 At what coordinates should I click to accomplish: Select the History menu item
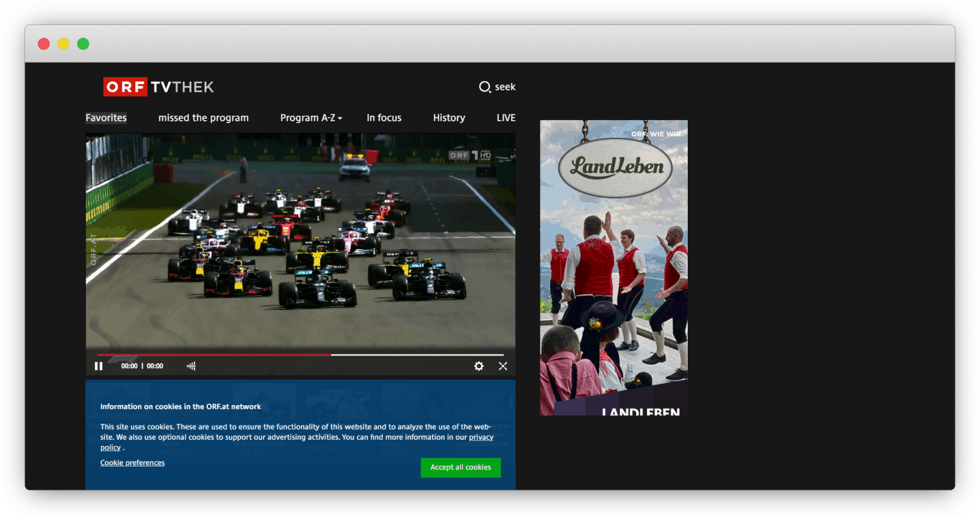click(x=449, y=118)
